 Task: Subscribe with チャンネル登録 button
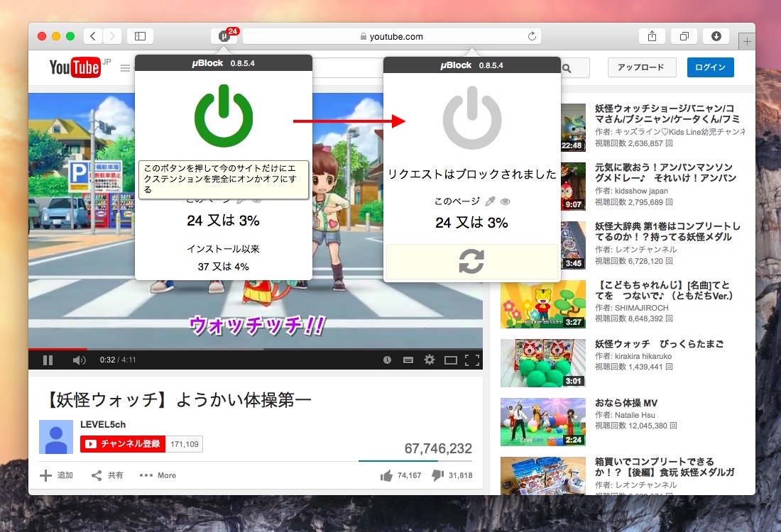point(123,444)
